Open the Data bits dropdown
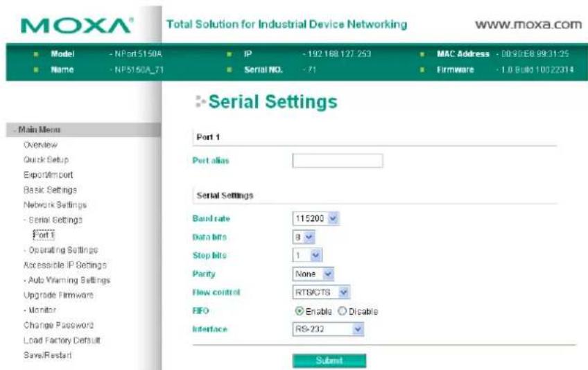 click(304, 237)
